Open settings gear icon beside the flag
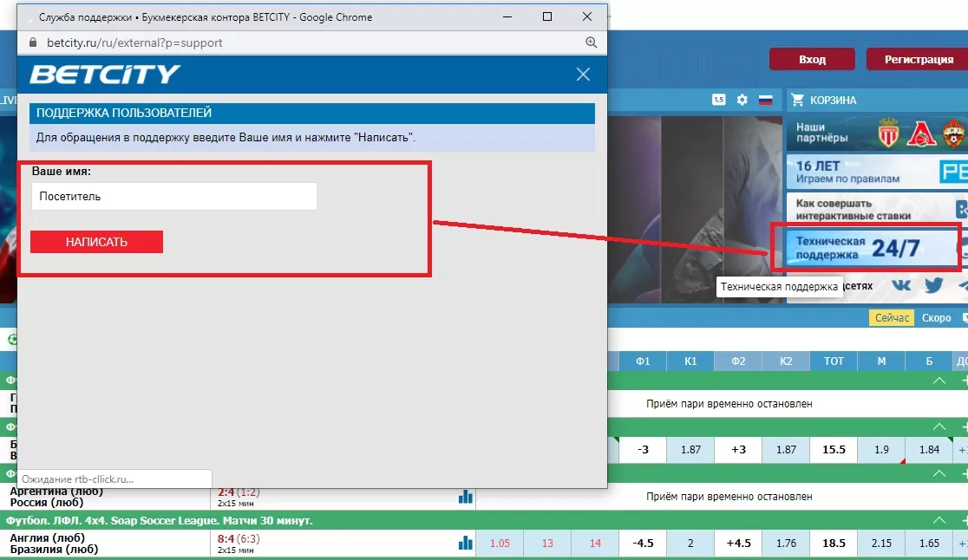Viewport: 968px width, 560px height. click(x=742, y=100)
